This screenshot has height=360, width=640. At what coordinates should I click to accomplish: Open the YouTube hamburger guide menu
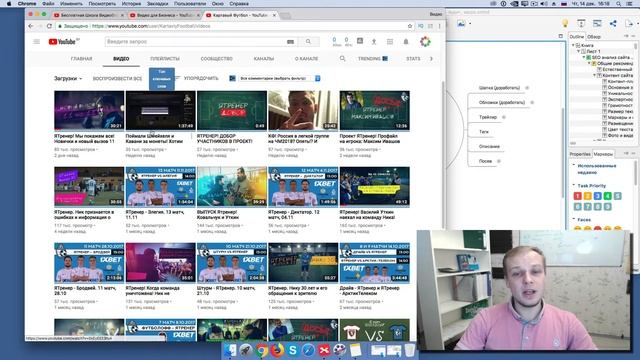37,42
